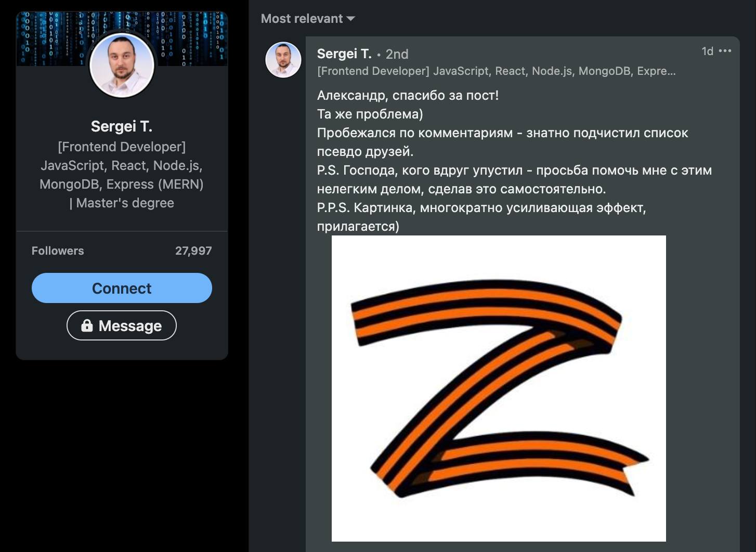Click the JavaScript, React, Node.js profile headline
The height and width of the screenshot is (552, 756).
click(122, 165)
